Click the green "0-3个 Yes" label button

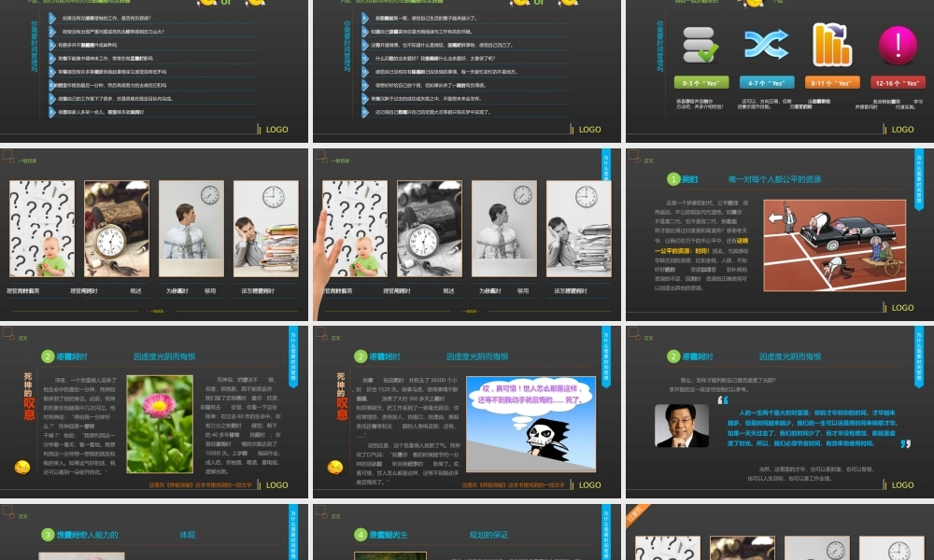701,83
